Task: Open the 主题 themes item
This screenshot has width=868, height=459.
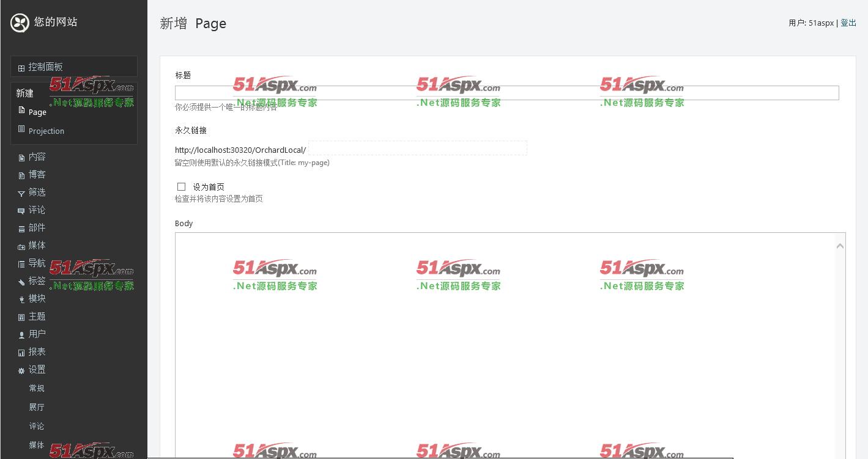Action: 37,317
